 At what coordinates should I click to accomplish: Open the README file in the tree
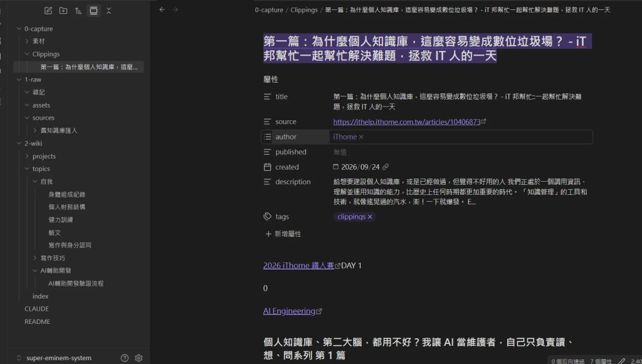tap(37, 322)
